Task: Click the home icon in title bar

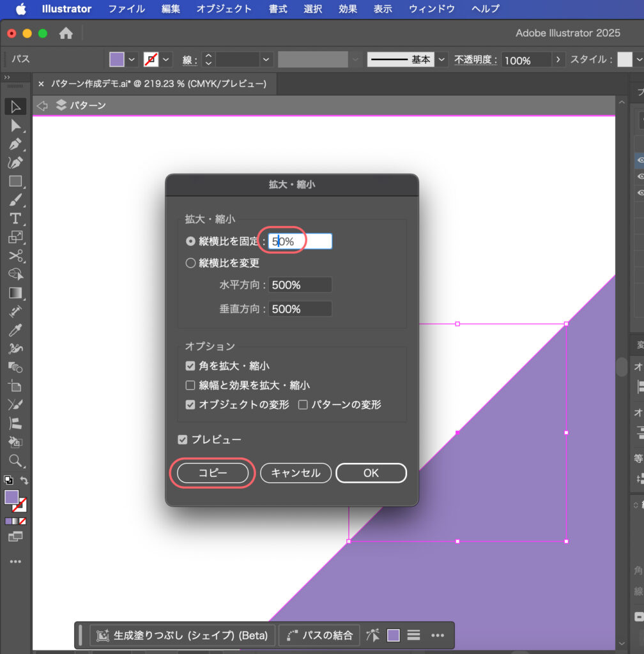Action: [x=66, y=33]
